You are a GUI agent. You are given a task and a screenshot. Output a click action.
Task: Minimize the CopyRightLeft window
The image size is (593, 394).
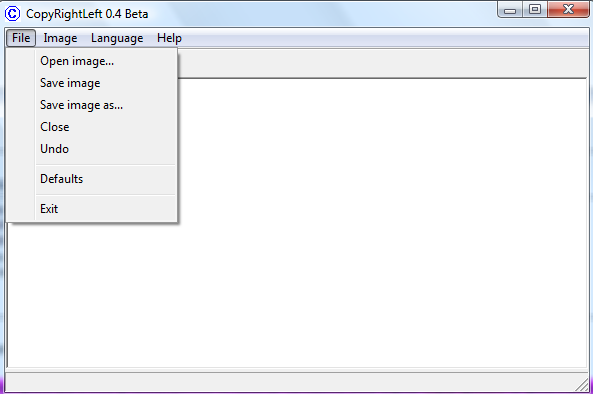click(510, 9)
